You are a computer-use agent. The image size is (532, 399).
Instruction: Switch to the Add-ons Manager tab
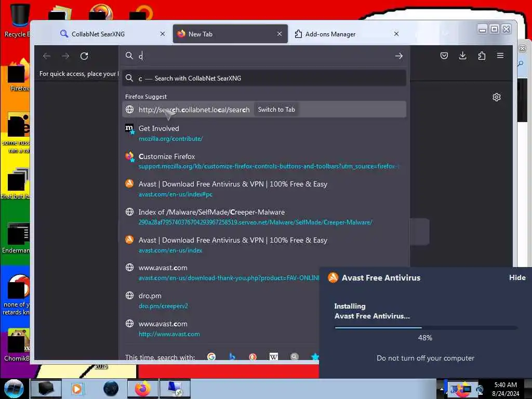coord(347,34)
